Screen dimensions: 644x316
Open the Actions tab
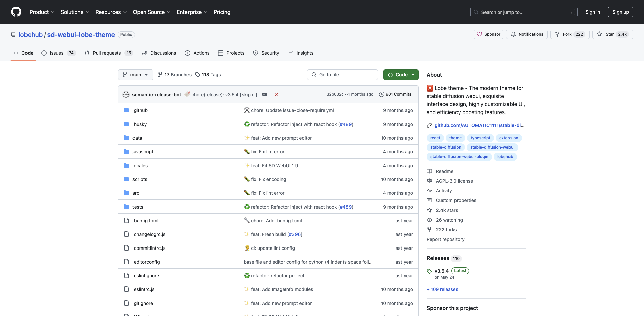tap(197, 53)
